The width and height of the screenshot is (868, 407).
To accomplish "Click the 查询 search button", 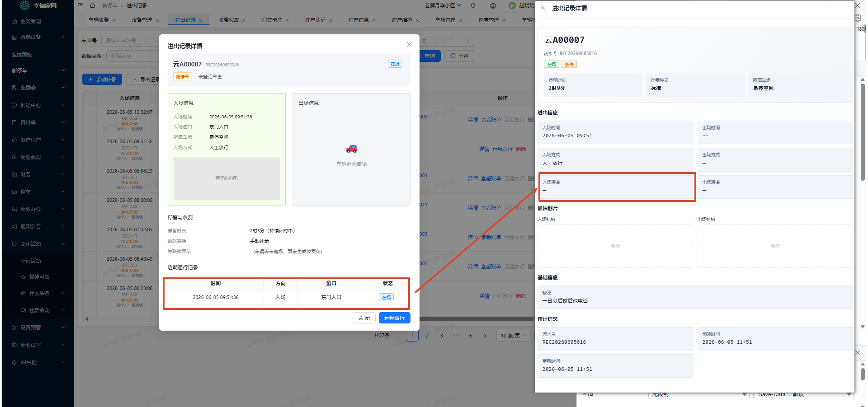I will pyautogui.click(x=429, y=56).
